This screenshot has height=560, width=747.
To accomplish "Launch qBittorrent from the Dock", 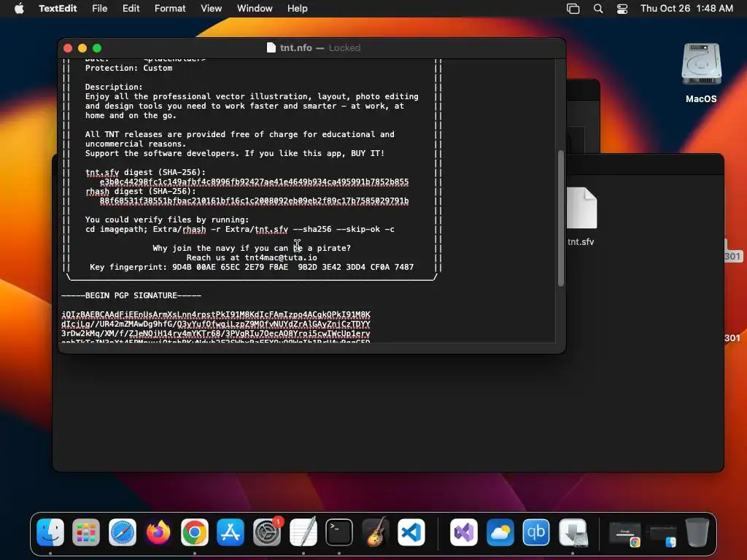I will [x=536, y=532].
